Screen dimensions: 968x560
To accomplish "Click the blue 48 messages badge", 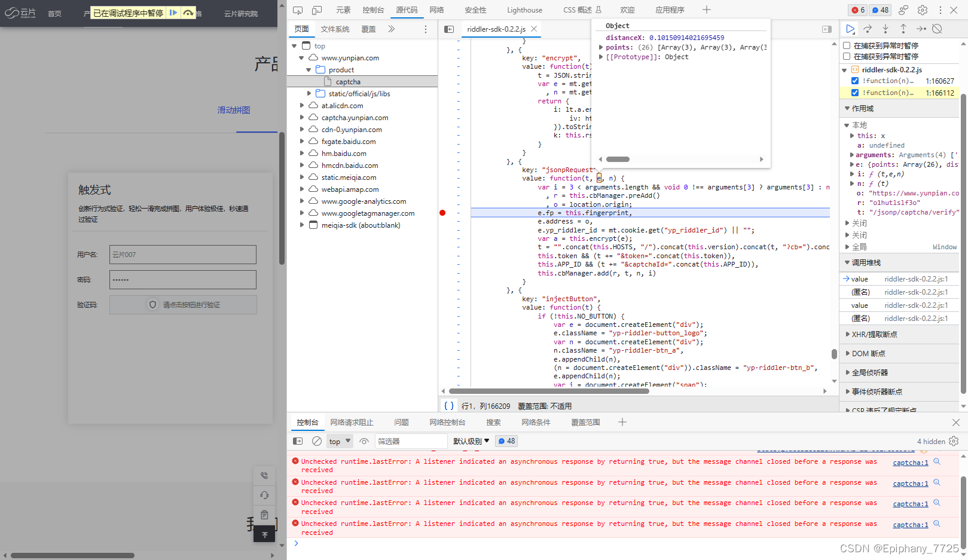I will point(880,10).
